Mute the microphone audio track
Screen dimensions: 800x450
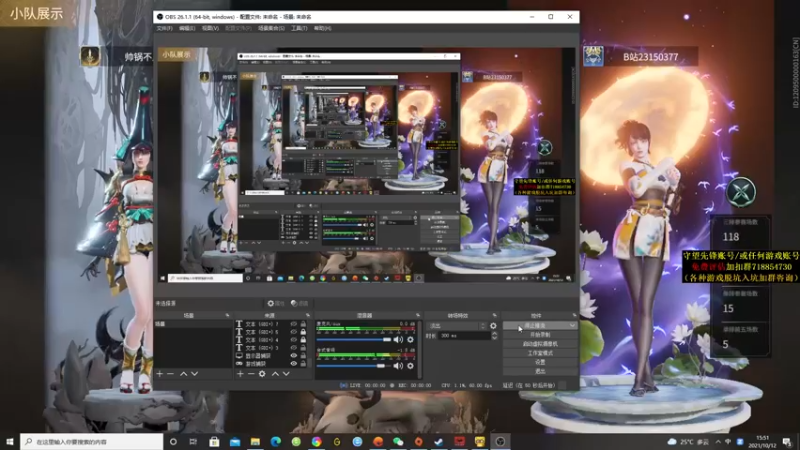click(398, 339)
